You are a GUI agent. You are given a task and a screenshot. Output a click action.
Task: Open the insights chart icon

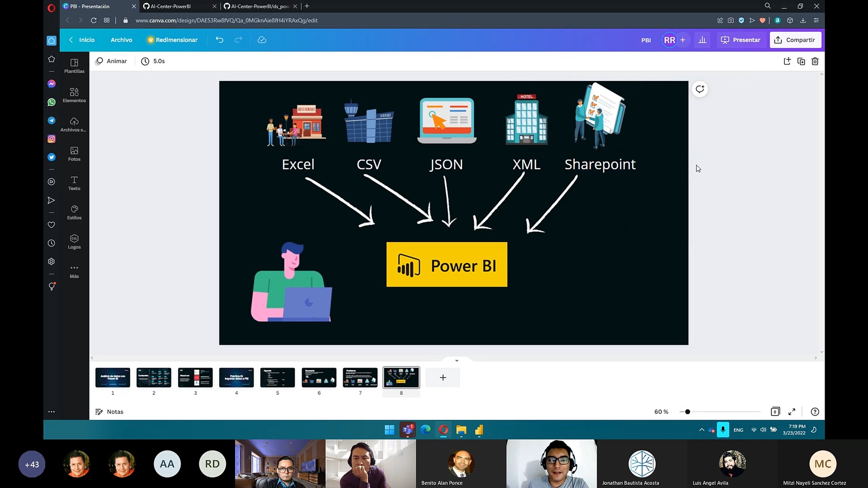tap(702, 40)
